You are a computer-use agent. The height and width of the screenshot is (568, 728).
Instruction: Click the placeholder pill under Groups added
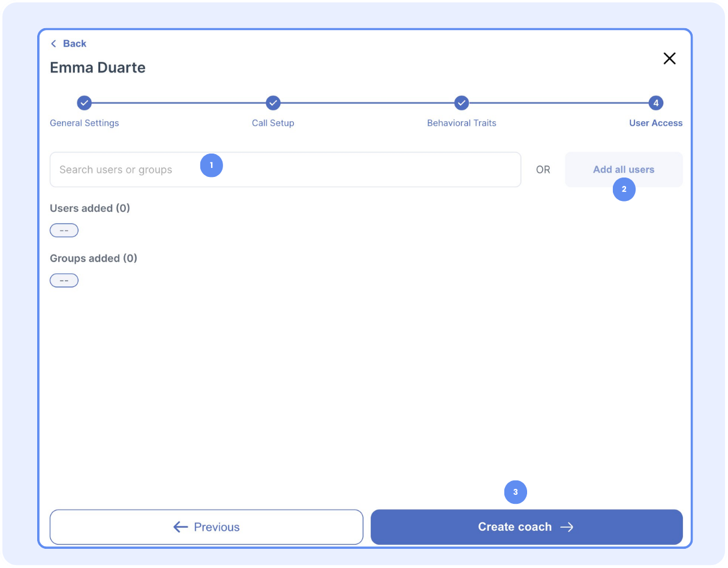(64, 281)
